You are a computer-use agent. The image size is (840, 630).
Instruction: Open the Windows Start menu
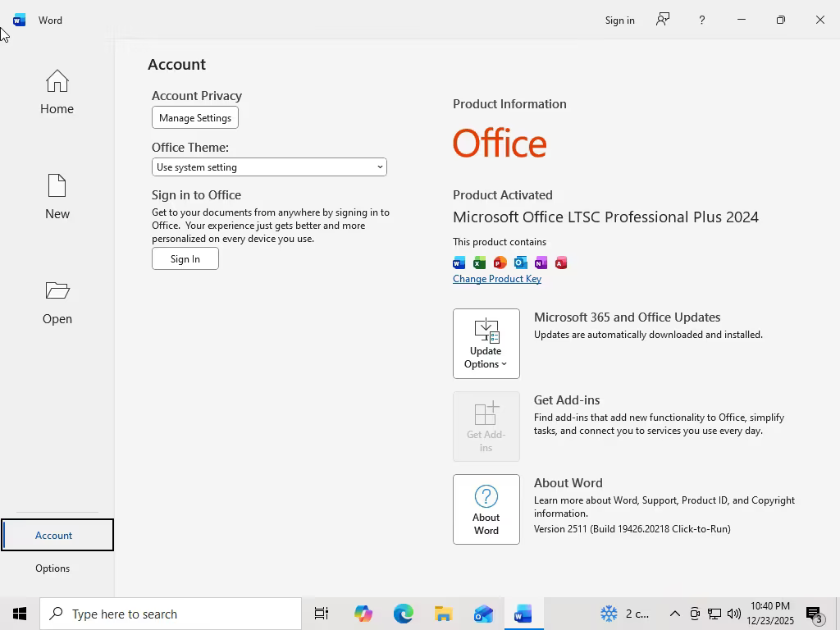tap(20, 614)
